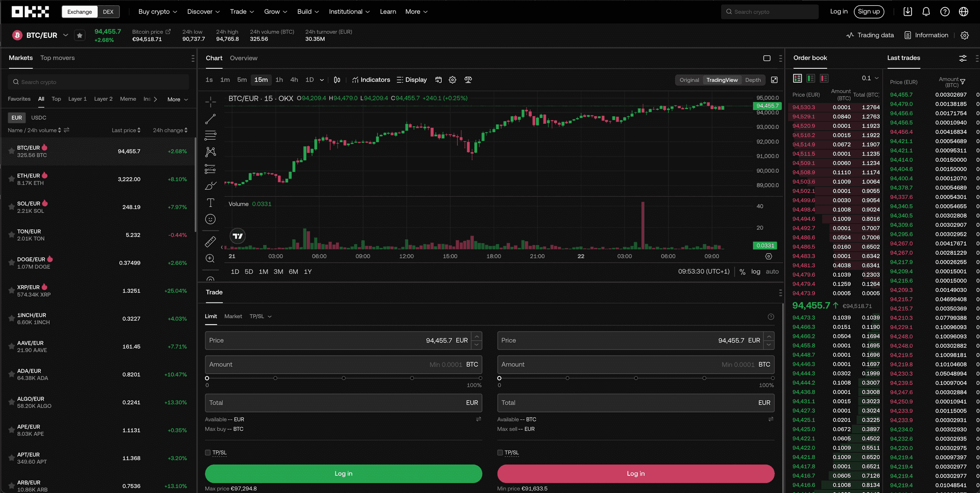Open the language globe icon
This screenshot has width=980, height=493.
coord(963,11)
